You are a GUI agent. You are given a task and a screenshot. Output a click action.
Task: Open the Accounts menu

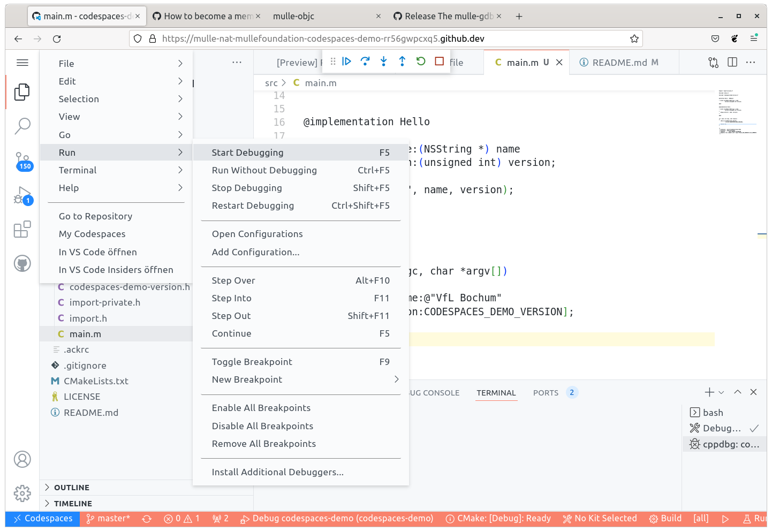point(22,459)
